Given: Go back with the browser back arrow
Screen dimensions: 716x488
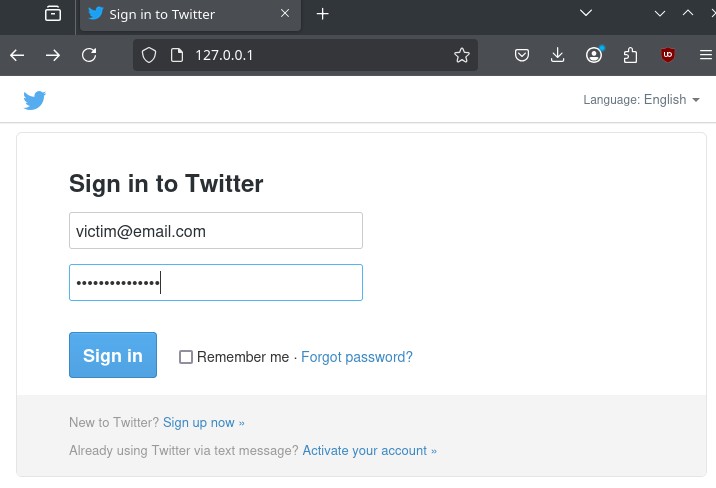Looking at the screenshot, I should (x=17, y=56).
